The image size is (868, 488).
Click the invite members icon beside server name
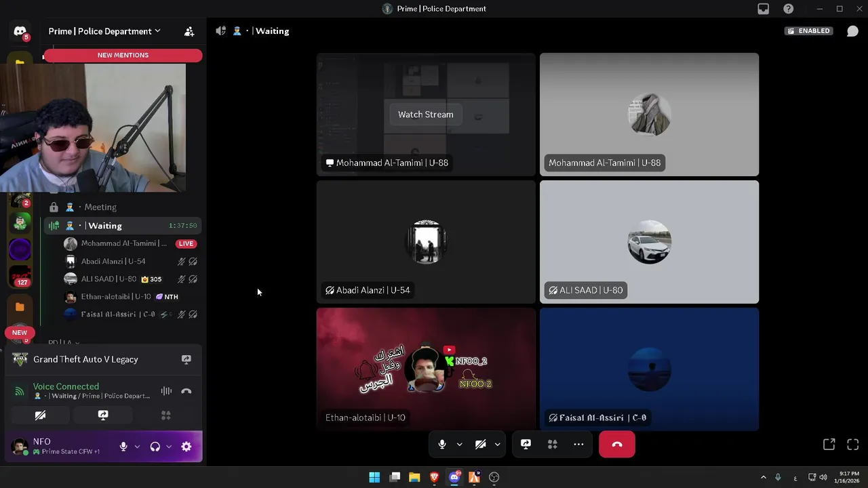[x=189, y=31]
